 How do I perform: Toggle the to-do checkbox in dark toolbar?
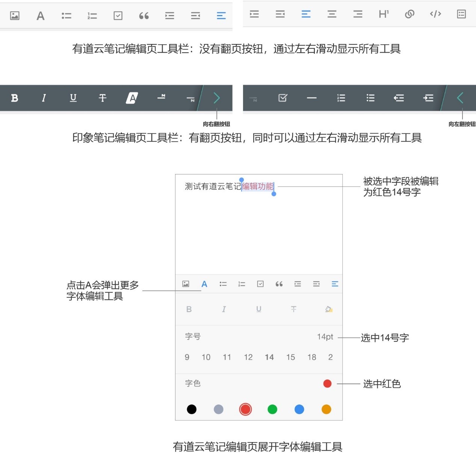(283, 98)
